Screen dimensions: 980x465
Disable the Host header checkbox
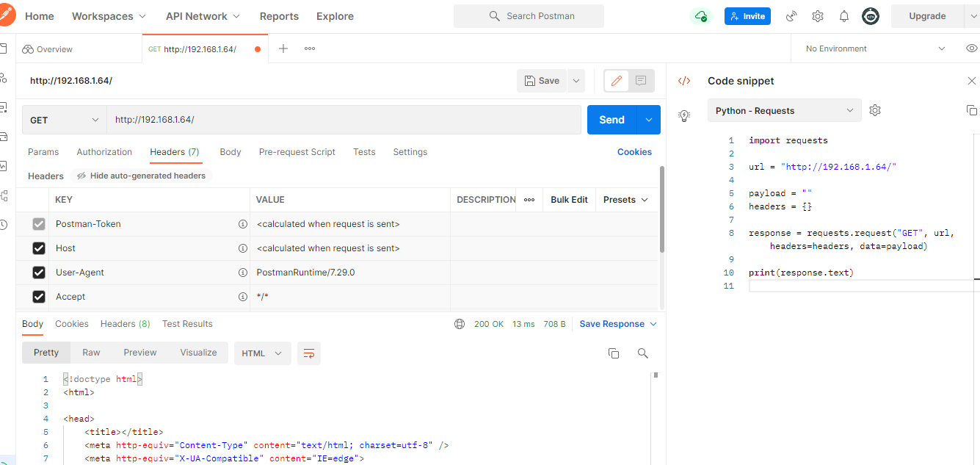point(38,248)
